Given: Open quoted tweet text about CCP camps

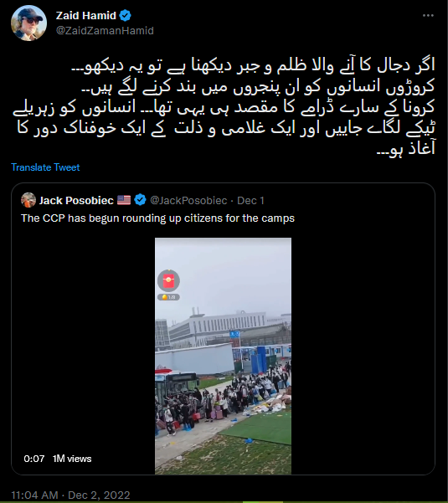Looking at the screenshot, I should coord(158,218).
